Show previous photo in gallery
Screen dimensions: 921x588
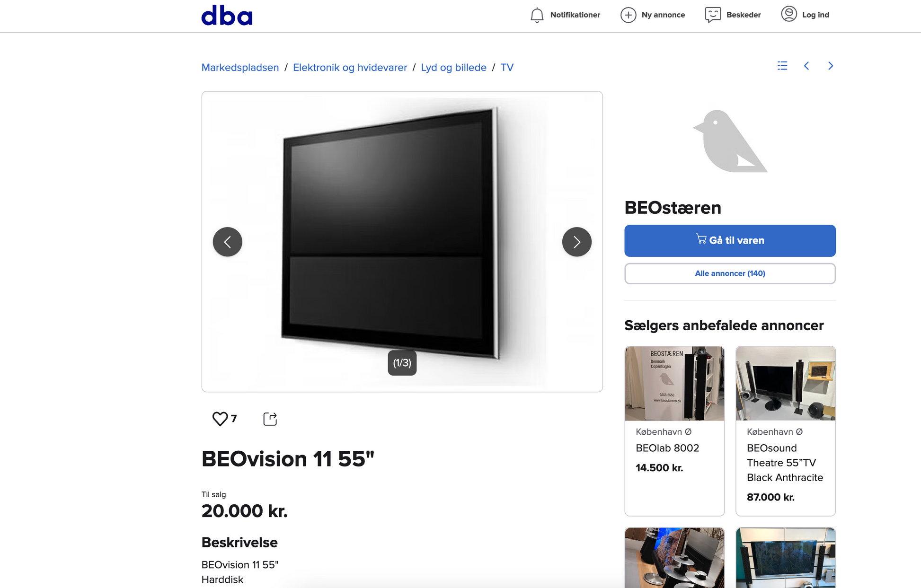click(x=228, y=242)
